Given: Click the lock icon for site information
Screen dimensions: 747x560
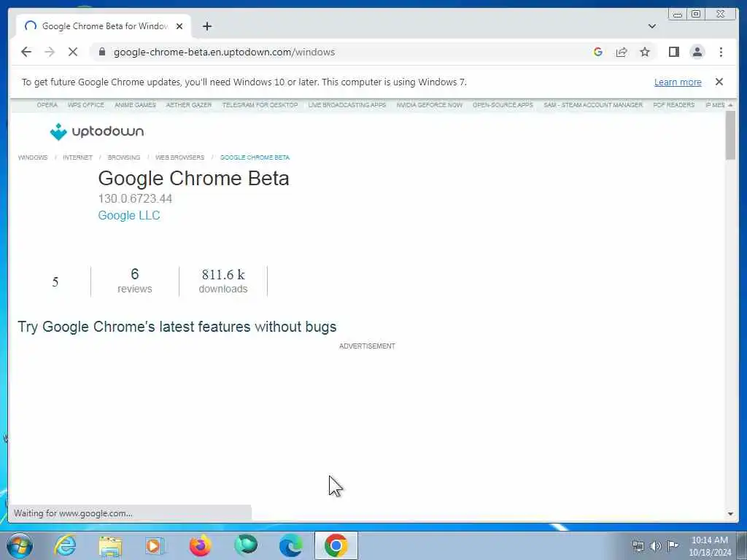Looking at the screenshot, I should [101, 52].
